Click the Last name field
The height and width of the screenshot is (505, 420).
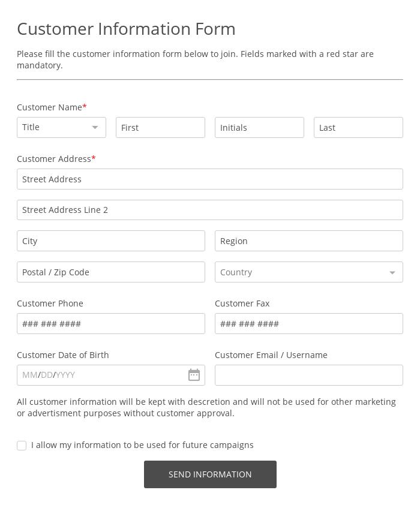(358, 127)
